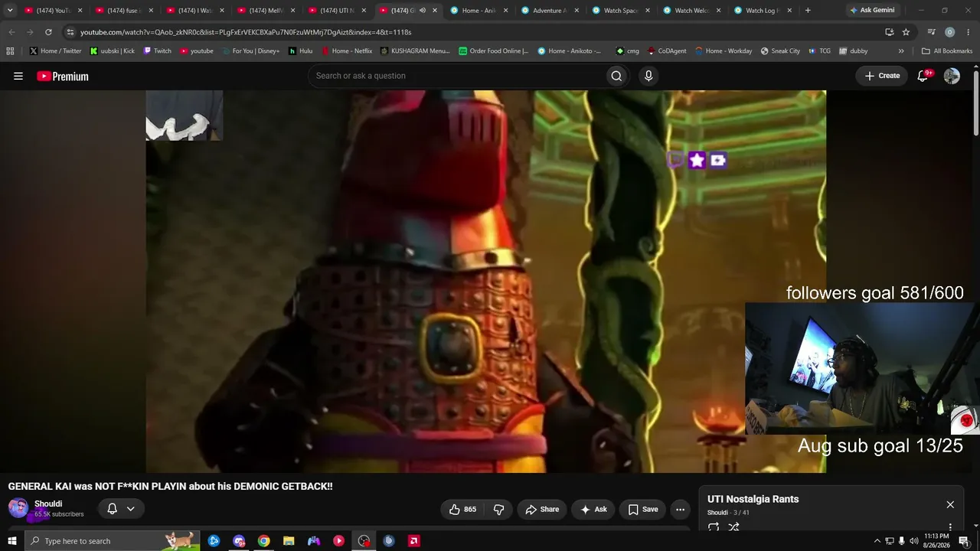Open the Twitch bookmark

pos(157,51)
